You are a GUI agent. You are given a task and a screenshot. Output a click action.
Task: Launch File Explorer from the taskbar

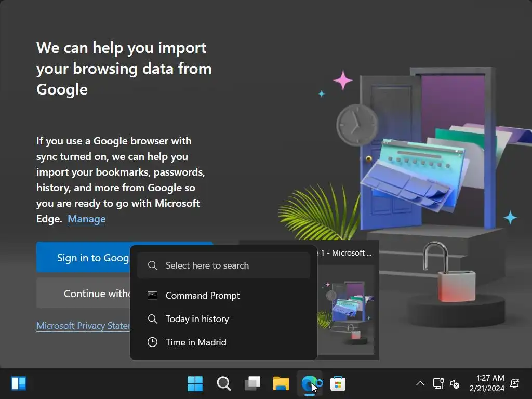(x=281, y=384)
